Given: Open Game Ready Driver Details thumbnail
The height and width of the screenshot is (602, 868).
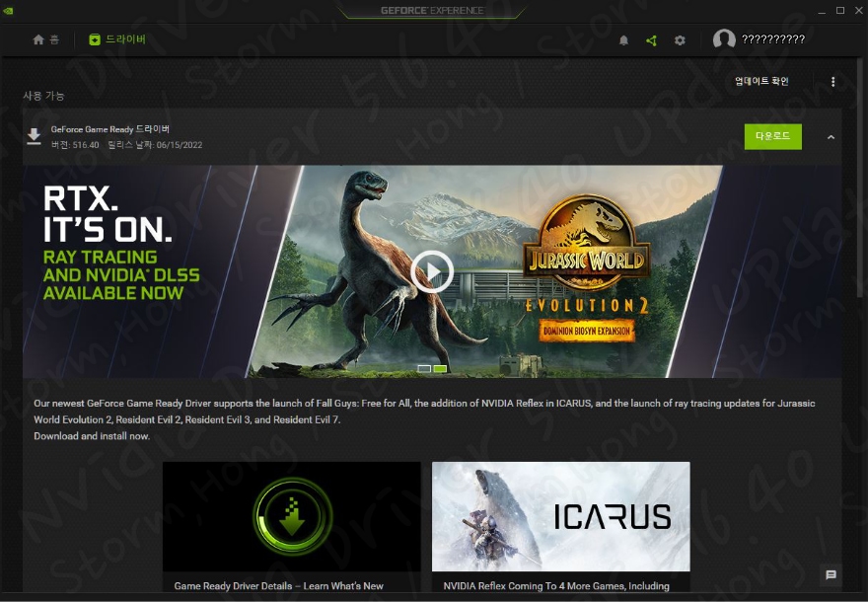Looking at the screenshot, I should (292, 516).
